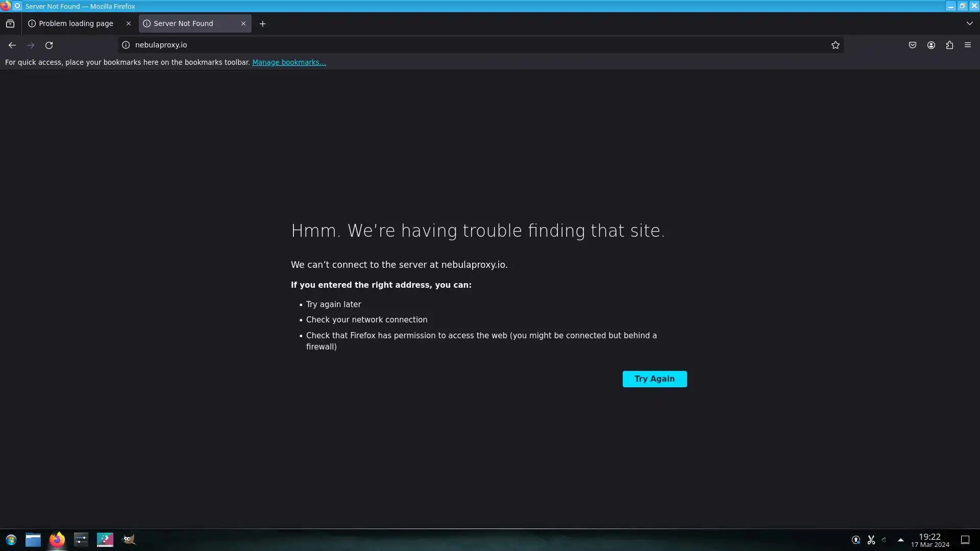Click the Try Again button
This screenshot has width=980, height=551.
pos(654,379)
